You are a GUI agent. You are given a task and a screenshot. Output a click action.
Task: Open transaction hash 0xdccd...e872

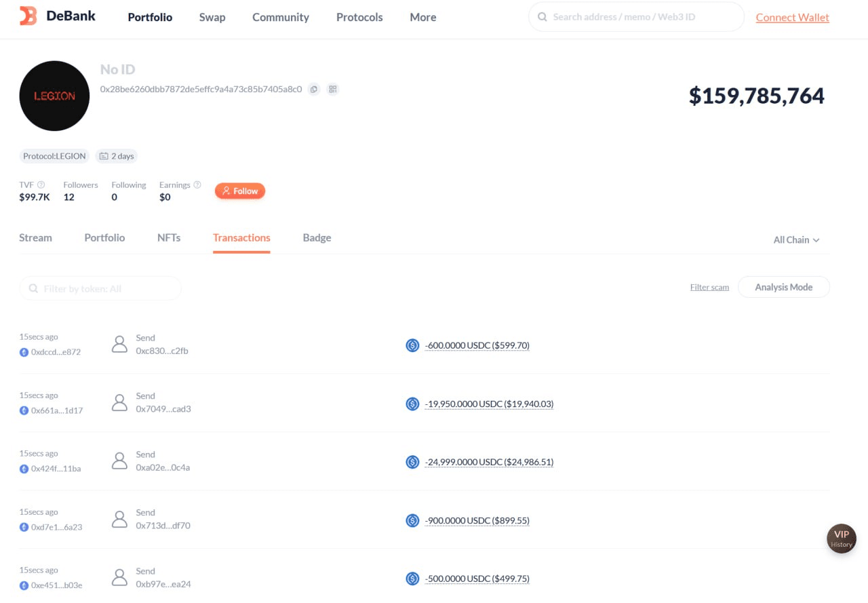point(56,352)
